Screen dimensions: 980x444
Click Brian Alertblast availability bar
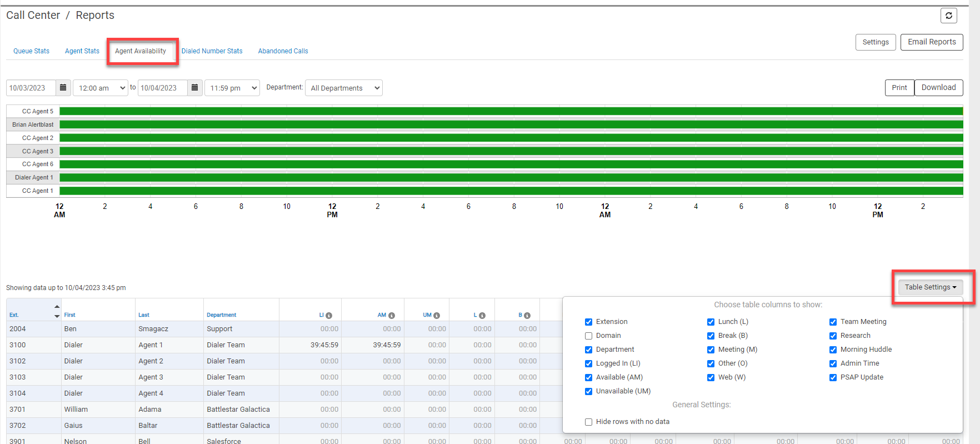point(511,124)
